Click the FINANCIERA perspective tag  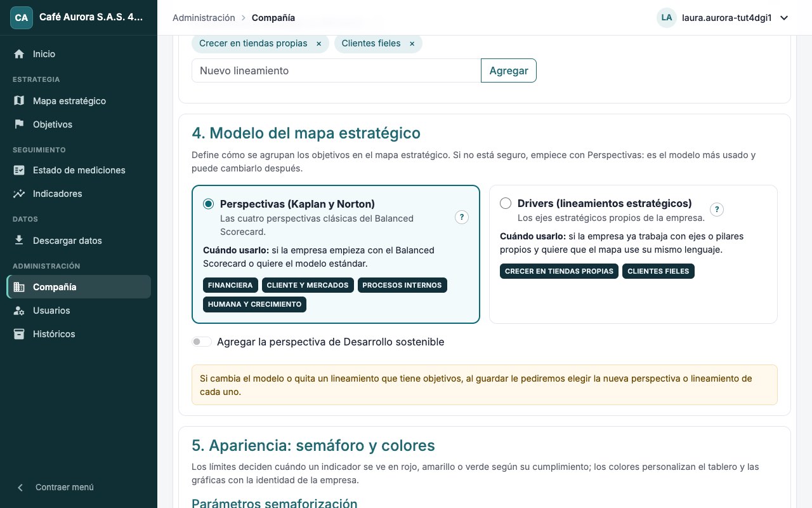pyautogui.click(x=230, y=285)
